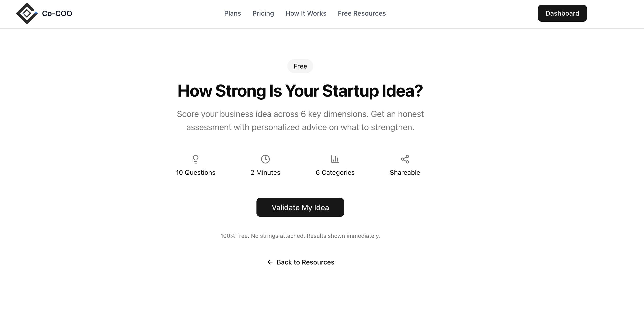Click the share icon above Shareable

point(405,159)
